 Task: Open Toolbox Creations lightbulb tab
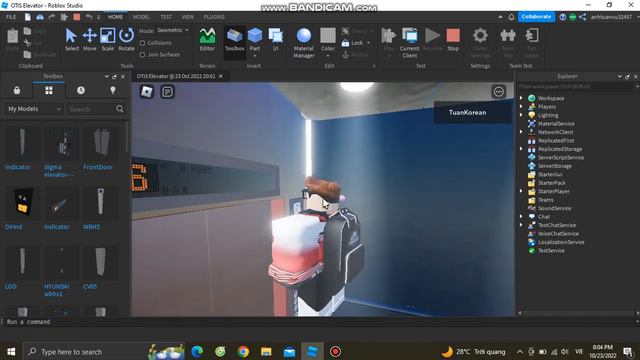(x=113, y=90)
